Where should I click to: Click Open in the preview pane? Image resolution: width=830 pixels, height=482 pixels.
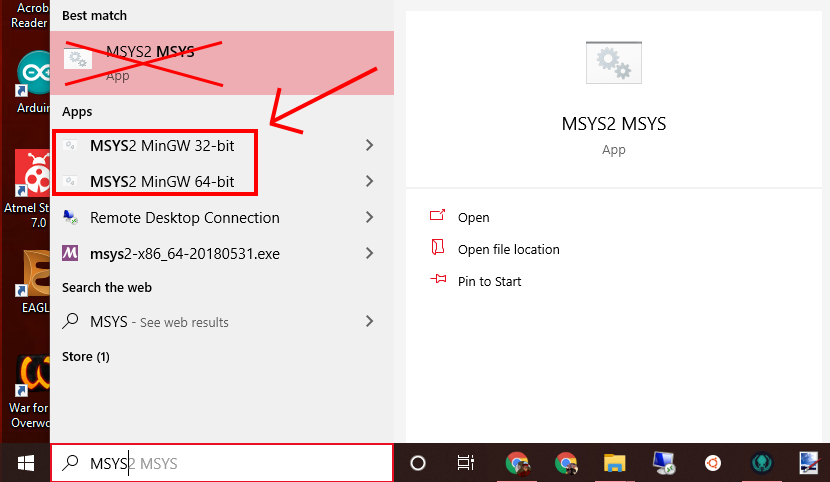(473, 217)
